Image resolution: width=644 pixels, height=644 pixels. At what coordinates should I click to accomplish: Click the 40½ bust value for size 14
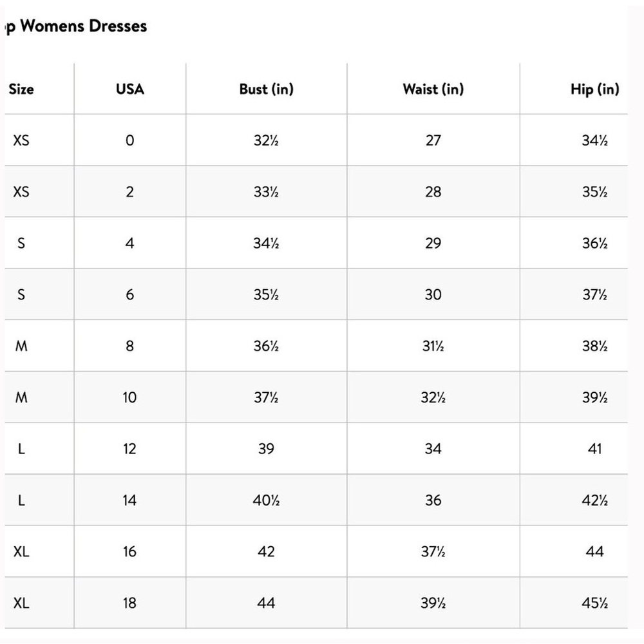266,500
